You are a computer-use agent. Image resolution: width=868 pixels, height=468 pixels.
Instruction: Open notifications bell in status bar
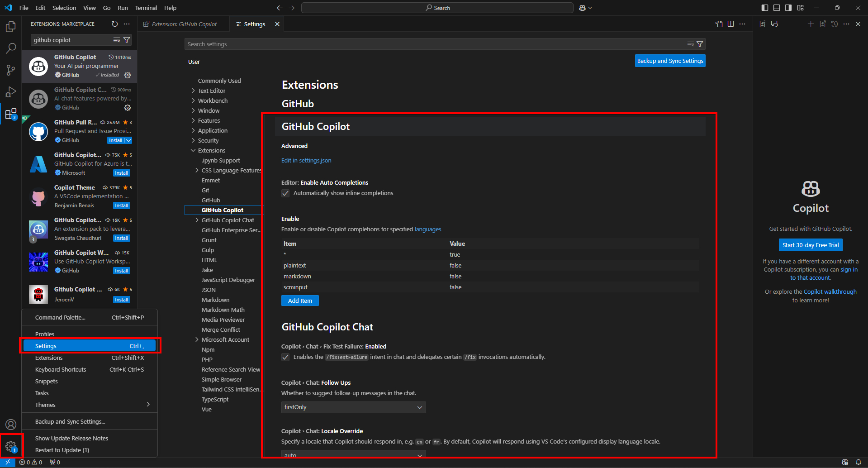[x=858, y=462]
